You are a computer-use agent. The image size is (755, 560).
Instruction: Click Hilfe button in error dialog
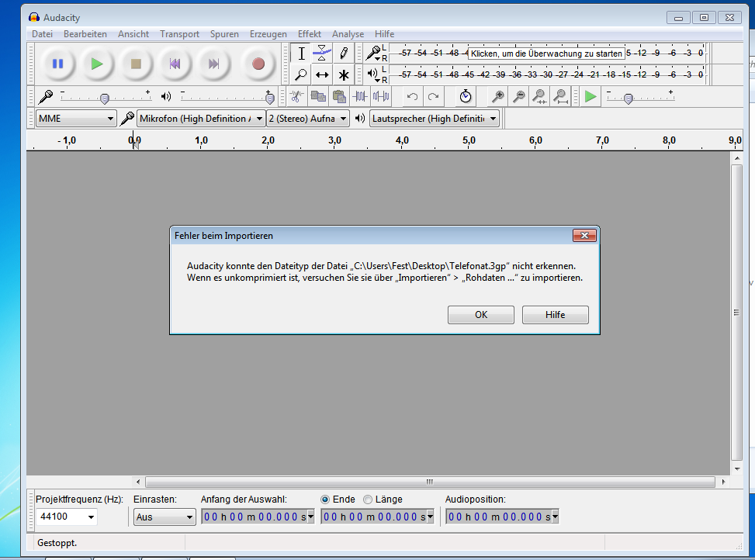pyautogui.click(x=555, y=315)
